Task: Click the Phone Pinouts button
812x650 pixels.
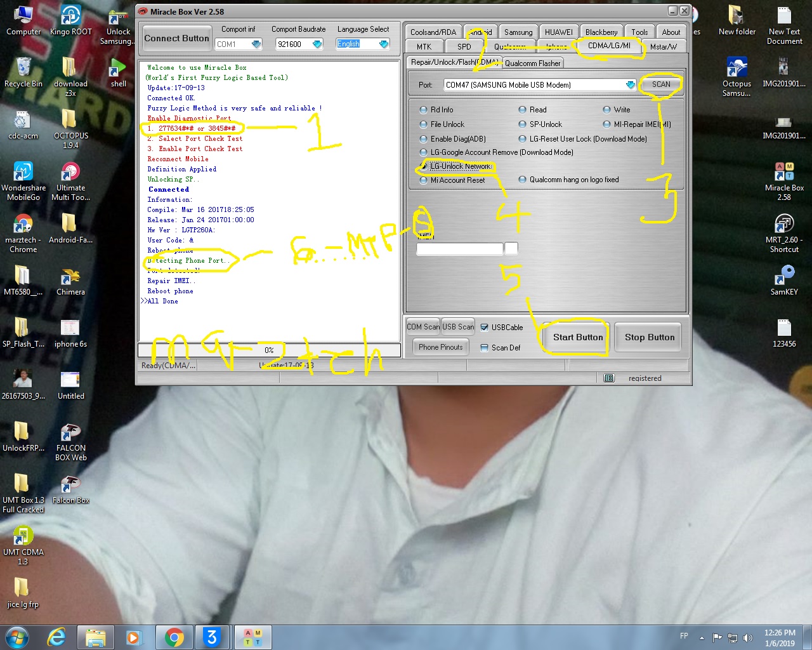Action: [441, 347]
